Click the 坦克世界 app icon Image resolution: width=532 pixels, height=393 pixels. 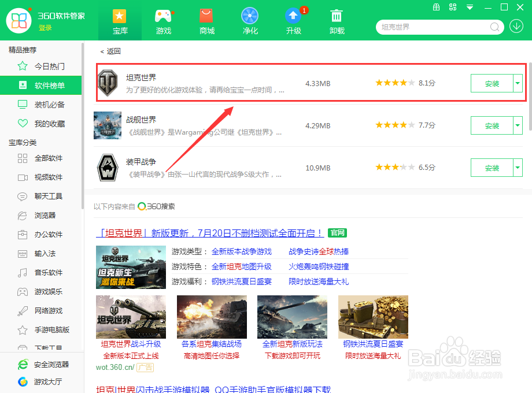108,83
